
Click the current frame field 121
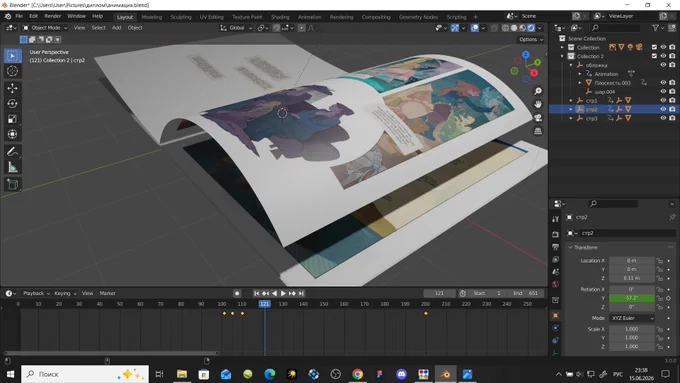[x=439, y=294]
